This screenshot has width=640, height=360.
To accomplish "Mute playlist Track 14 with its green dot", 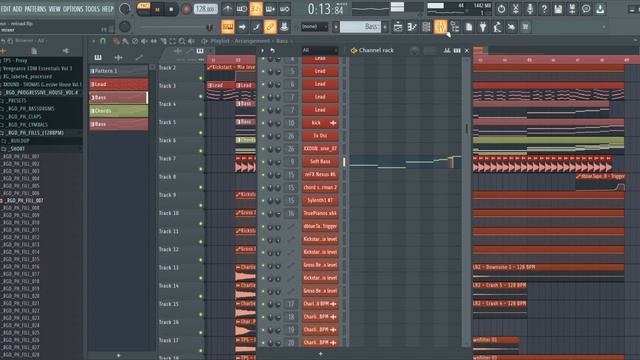I will point(201,296).
